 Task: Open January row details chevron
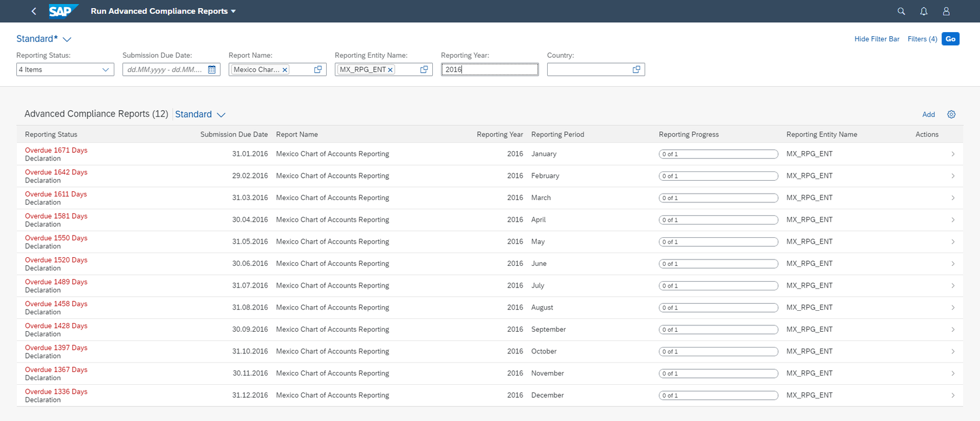[953, 154]
